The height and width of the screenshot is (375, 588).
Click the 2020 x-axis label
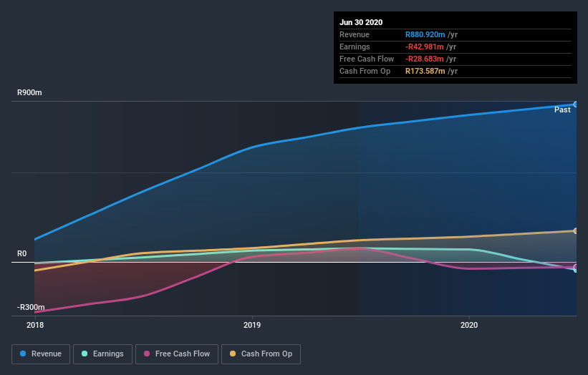click(469, 325)
